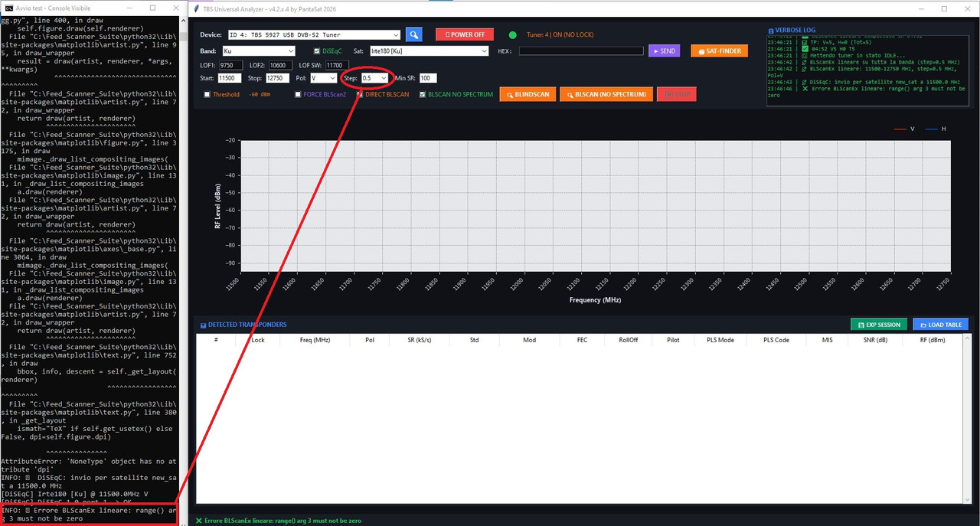Click the BLSCAN (NO SPECTRUM) button

click(x=606, y=94)
